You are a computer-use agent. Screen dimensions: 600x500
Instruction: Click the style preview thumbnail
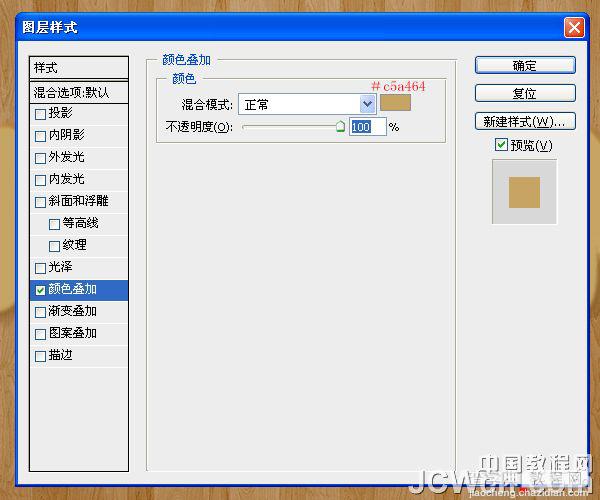pyautogui.click(x=524, y=192)
